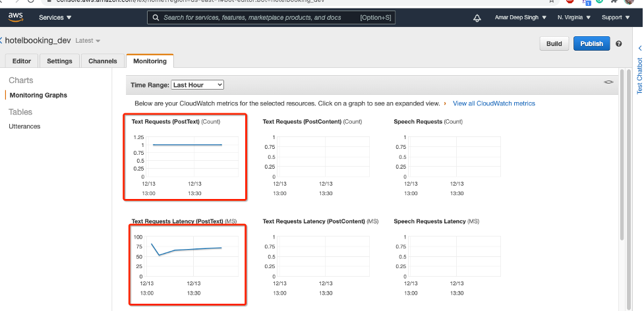
Task: Open Utterances table in the sidebar
Action: tap(24, 127)
